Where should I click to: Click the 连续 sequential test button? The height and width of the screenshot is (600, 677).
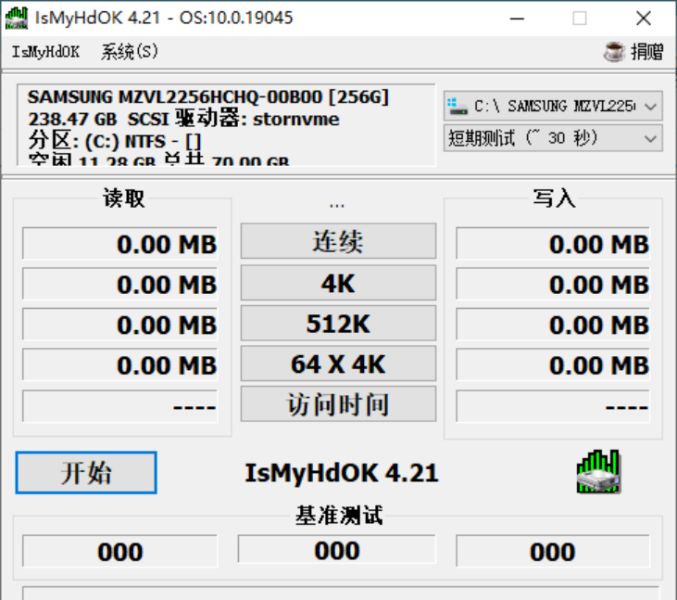coord(338,241)
